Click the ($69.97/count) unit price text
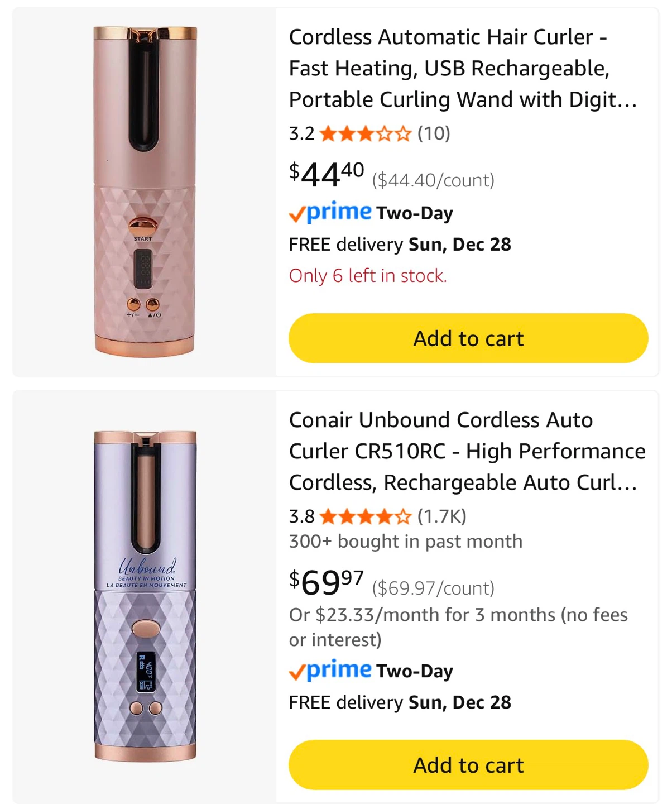 coord(433,588)
